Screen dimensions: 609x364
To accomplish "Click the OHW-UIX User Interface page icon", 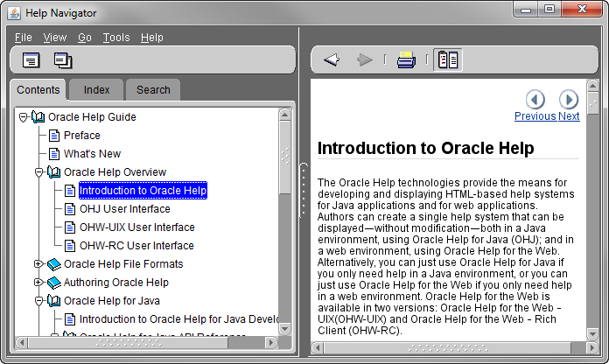I will coord(70,227).
